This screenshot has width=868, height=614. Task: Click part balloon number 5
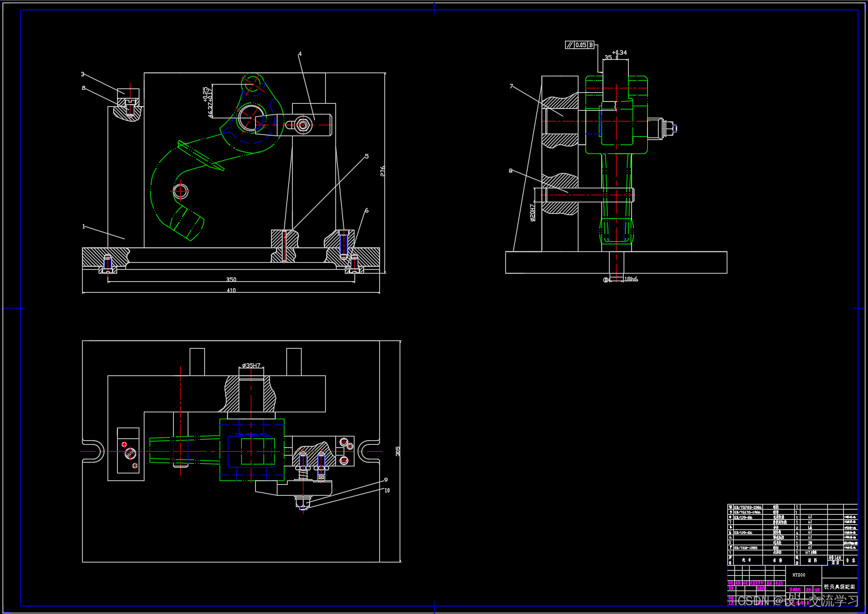point(367,156)
